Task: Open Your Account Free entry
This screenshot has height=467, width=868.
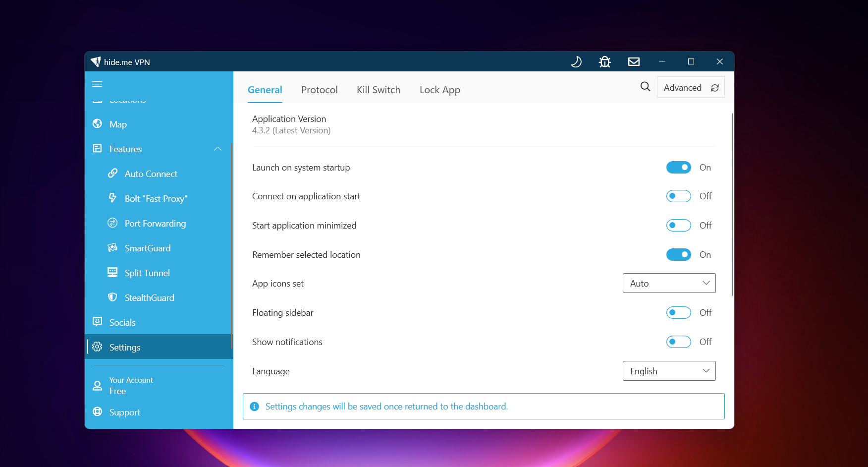Action: click(x=159, y=385)
